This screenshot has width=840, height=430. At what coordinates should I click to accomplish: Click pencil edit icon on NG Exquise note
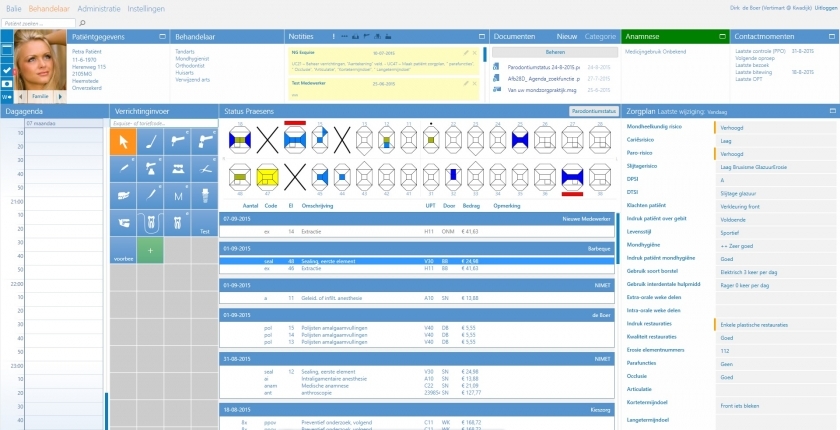tap(466, 52)
